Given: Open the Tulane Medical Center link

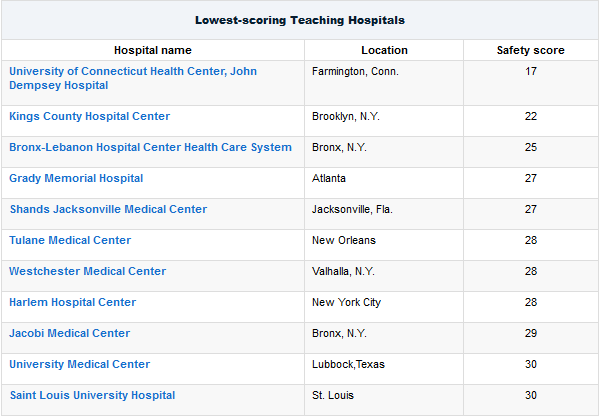Looking at the screenshot, I should pyautogui.click(x=70, y=240).
